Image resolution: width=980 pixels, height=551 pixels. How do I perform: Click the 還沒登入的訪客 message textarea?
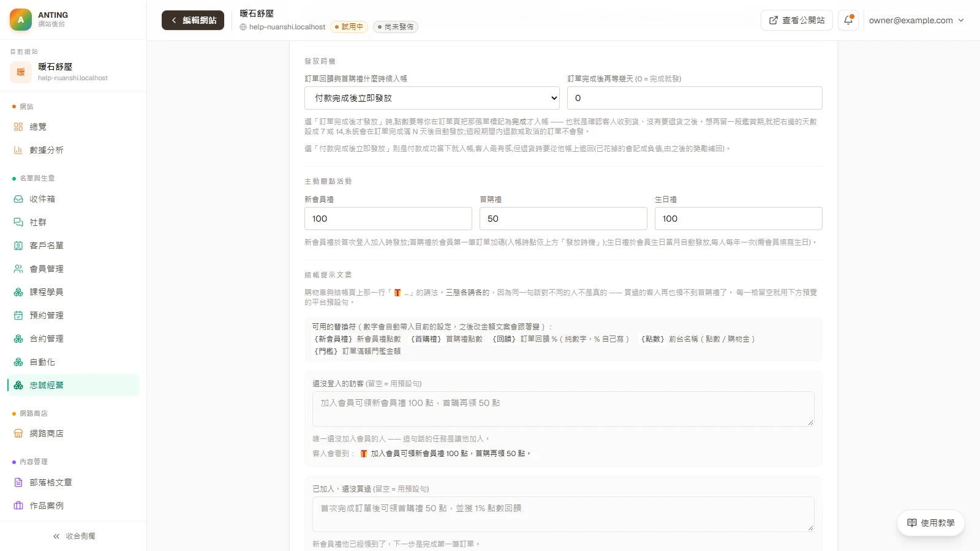pos(563,409)
